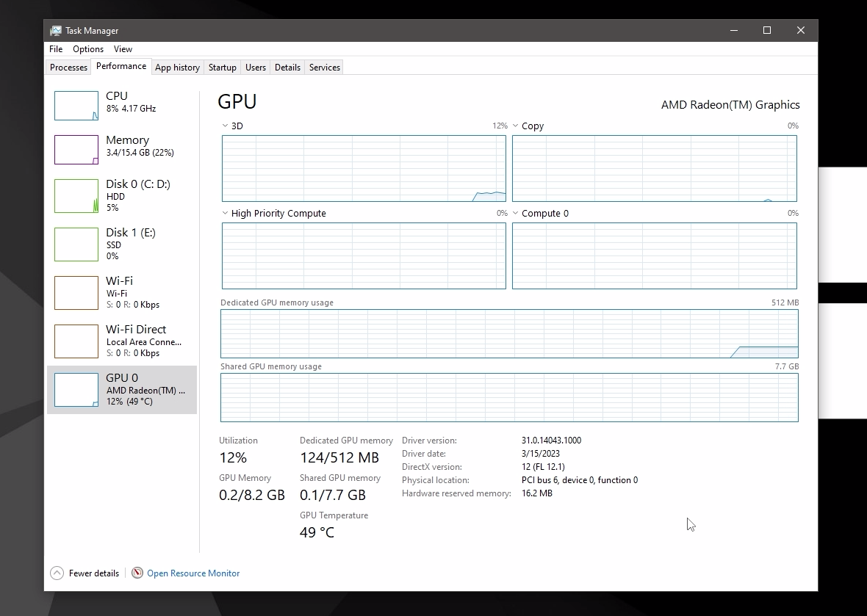Image resolution: width=867 pixels, height=616 pixels.
Task: Switch to the Processes tab
Action: (x=68, y=67)
